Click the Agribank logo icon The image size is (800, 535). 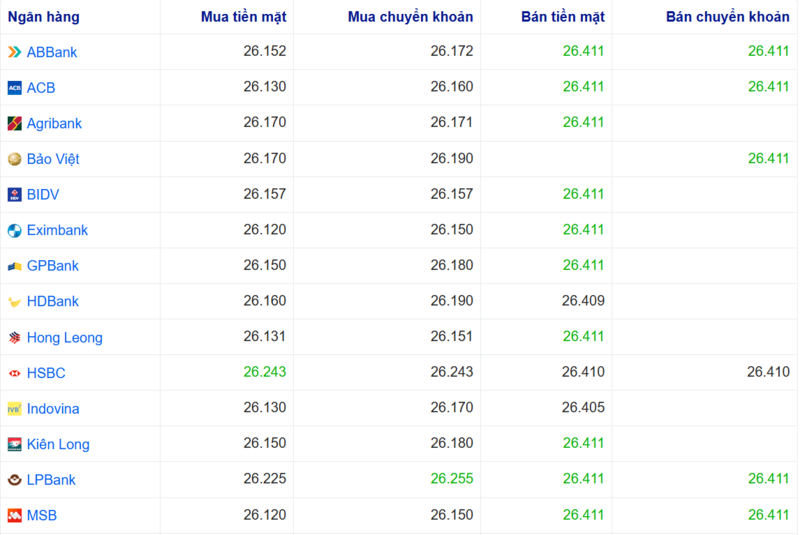14,124
